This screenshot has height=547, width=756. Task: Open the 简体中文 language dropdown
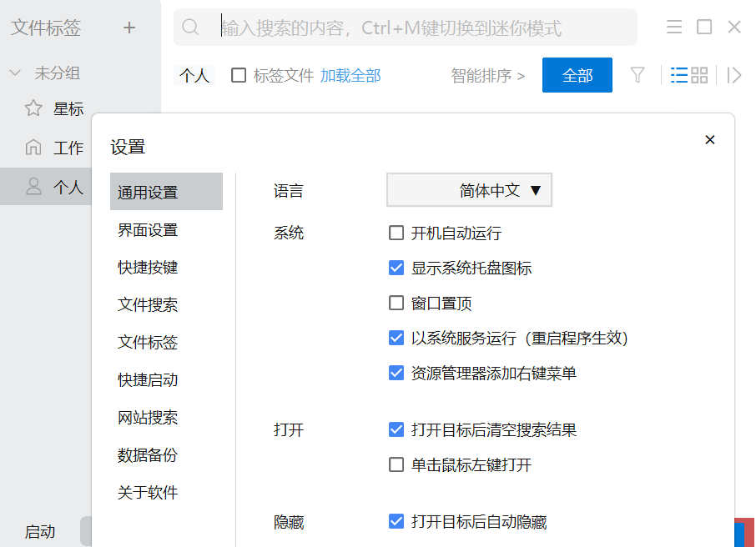pos(469,190)
